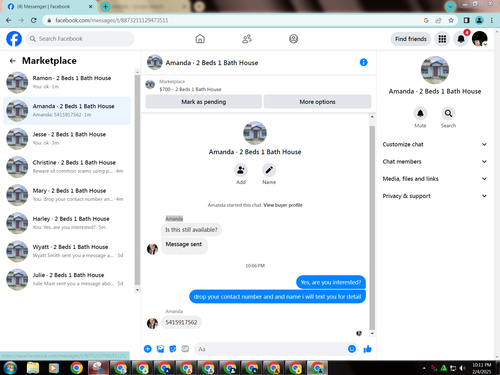Select the 'Is this still available?' message
This screenshot has height=375, width=500.
click(x=191, y=230)
